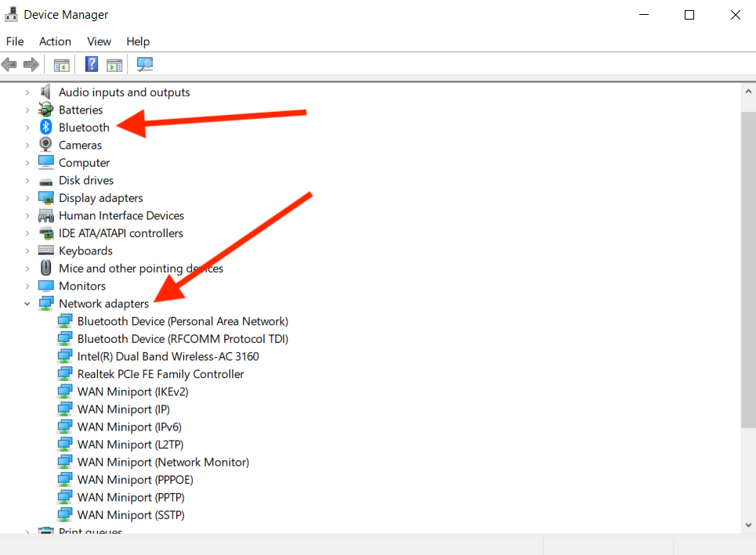The image size is (756, 555).
Task: Select the Intel(R) Dual Band Wireless-AC 3160 adapter
Action: 166,356
